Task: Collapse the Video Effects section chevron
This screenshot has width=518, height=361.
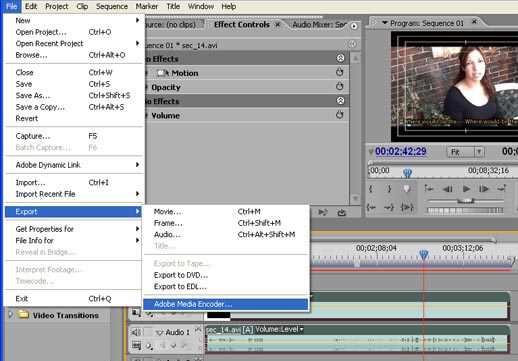Action: [x=340, y=58]
